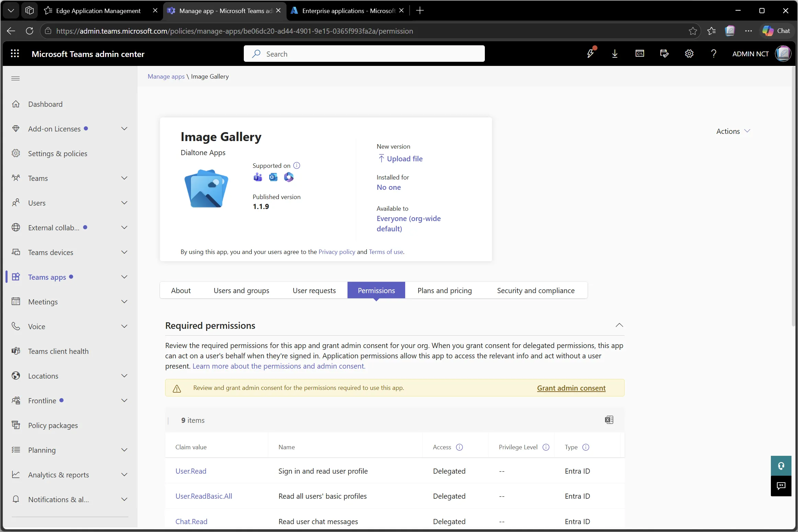Screen dimensions: 798x532
Task: Collapse Required permissions section
Action: pos(619,325)
